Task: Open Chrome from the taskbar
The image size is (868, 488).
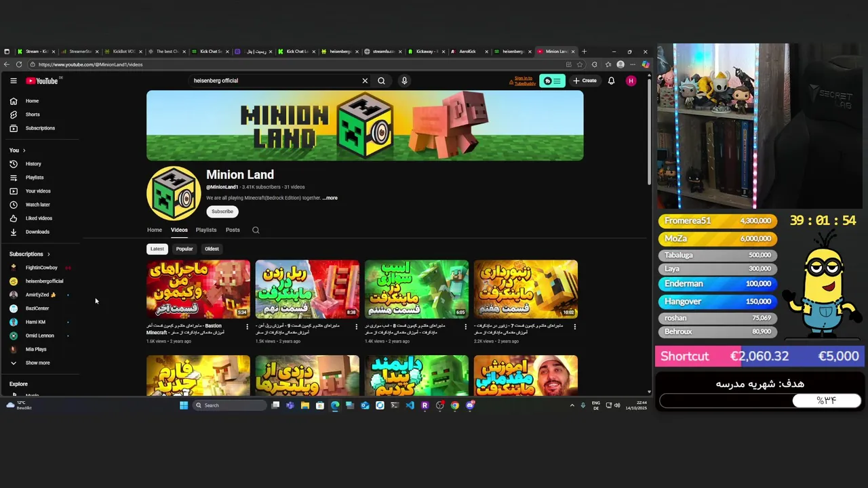Action: click(x=455, y=405)
